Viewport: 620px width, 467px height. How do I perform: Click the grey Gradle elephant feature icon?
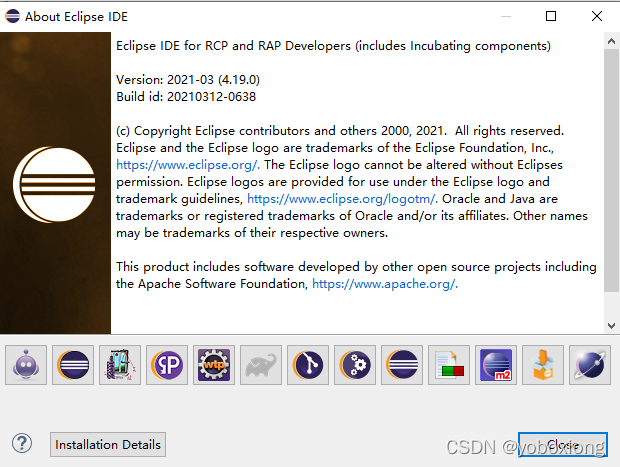pyautogui.click(x=261, y=365)
